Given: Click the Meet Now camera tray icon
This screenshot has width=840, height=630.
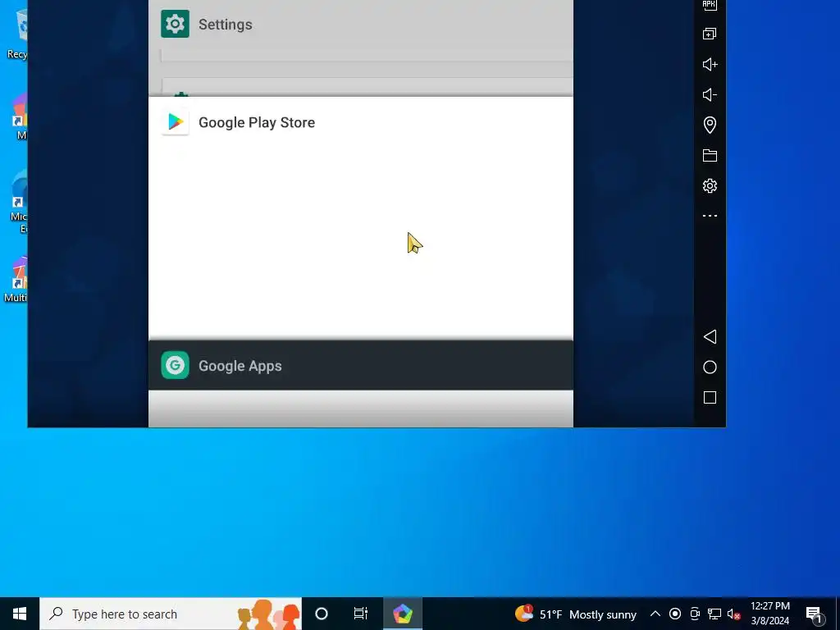Looking at the screenshot, I should 694,614.
